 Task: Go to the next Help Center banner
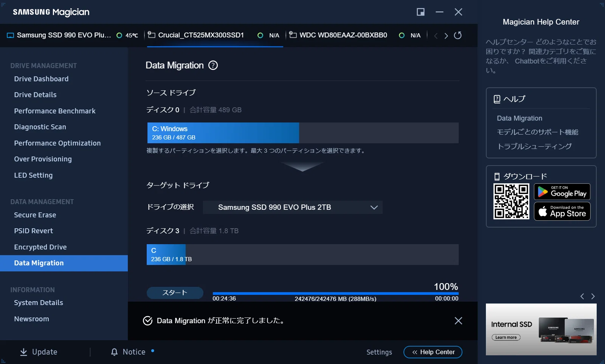click(x=593, y=296)
